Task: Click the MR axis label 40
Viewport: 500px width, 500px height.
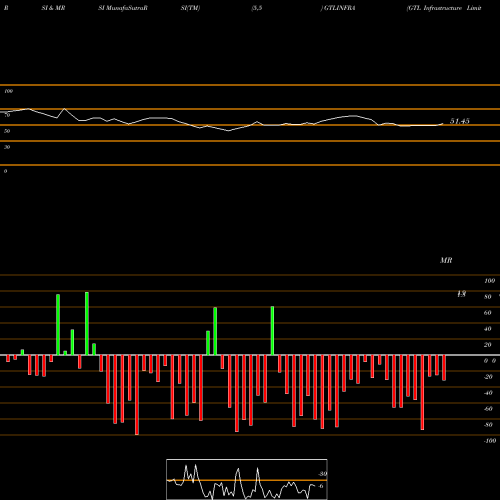Action: click(x=488, y=329)
